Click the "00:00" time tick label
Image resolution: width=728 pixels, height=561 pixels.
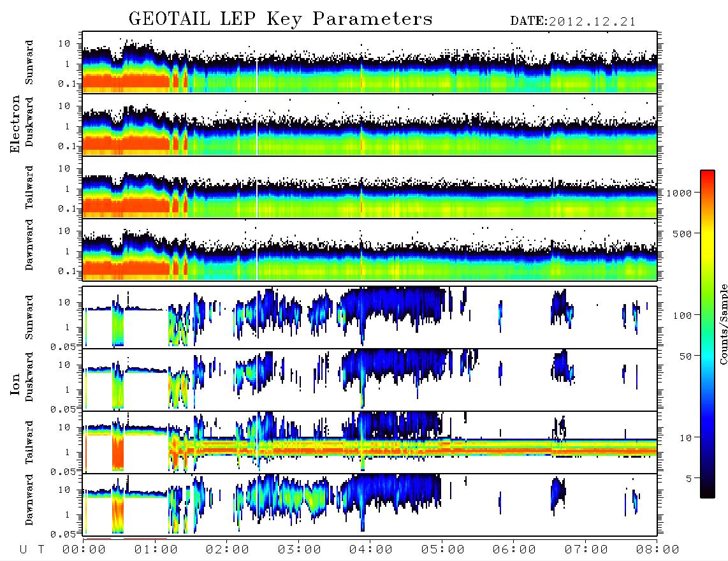click(x=84, y=550)
